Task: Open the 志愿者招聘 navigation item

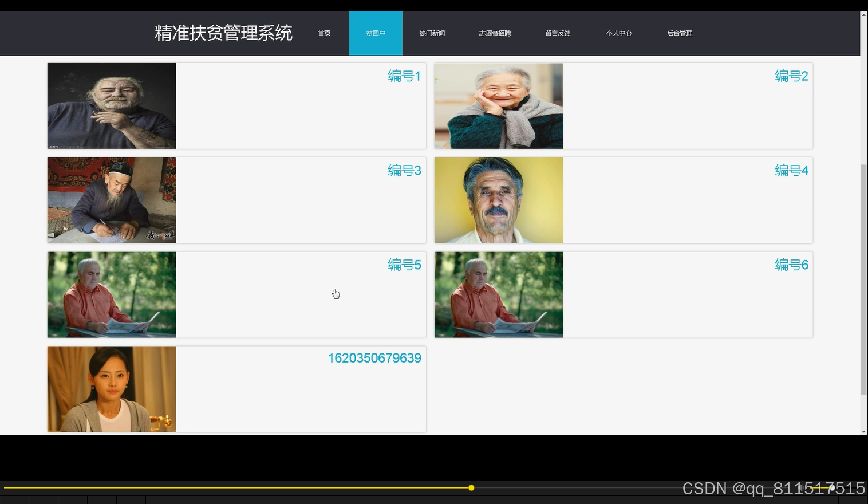Action: tap(494, 33)
